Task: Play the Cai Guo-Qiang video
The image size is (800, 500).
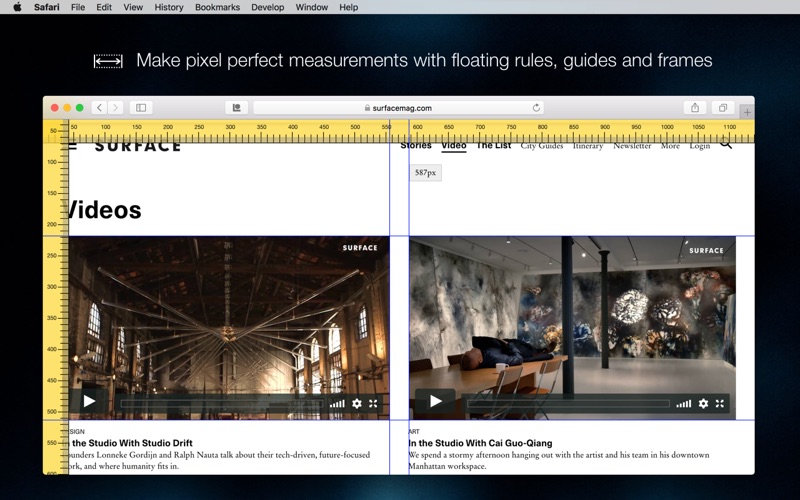Action: pos(435,402)
